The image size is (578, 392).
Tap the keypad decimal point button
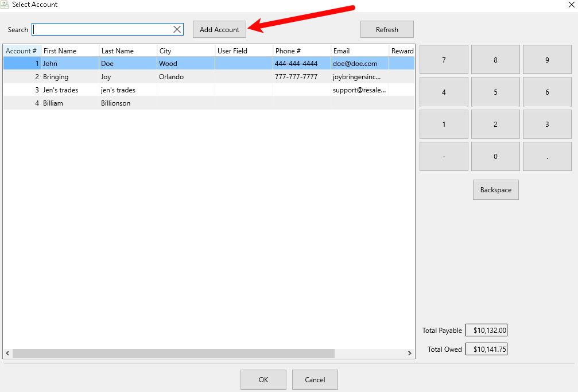(547, 156)
